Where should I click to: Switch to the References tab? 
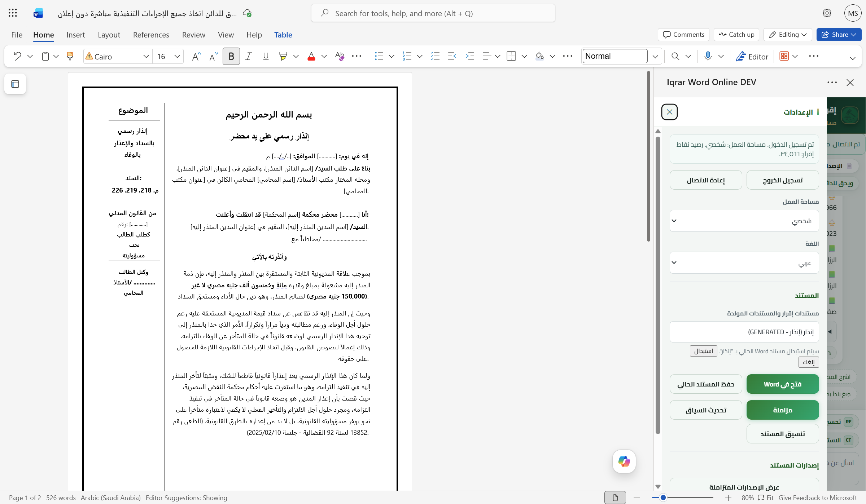(x=151, y=35)
